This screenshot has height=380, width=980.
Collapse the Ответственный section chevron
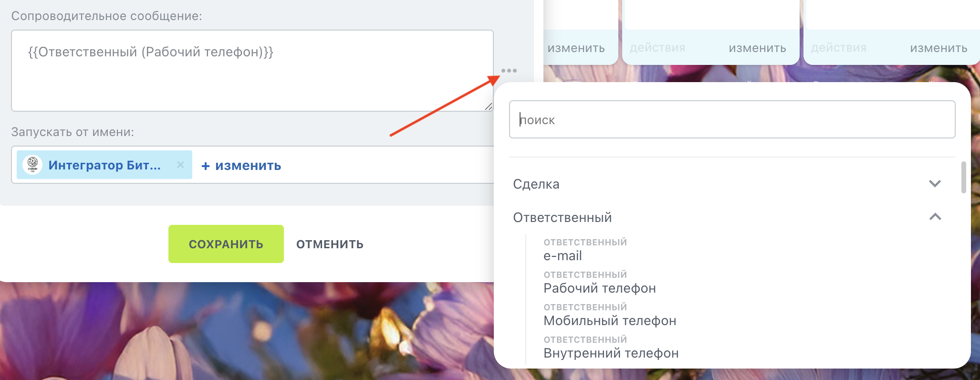[x=935, y=217]
